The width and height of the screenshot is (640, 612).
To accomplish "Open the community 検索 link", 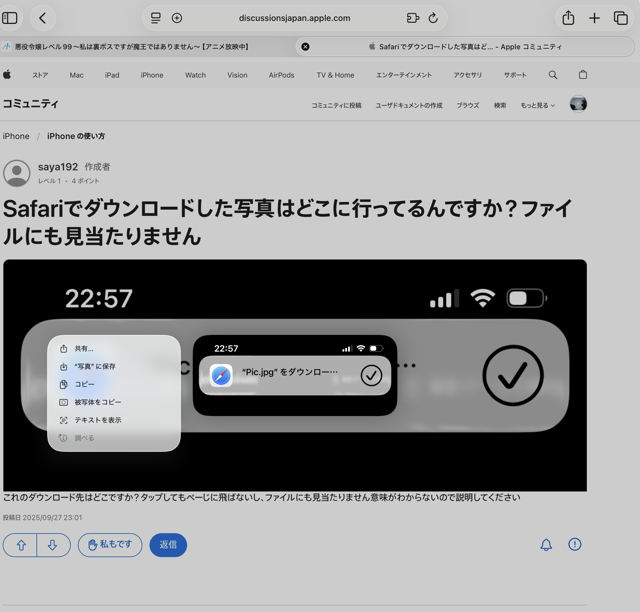I will pyautogui.click(x=500, y=105).
